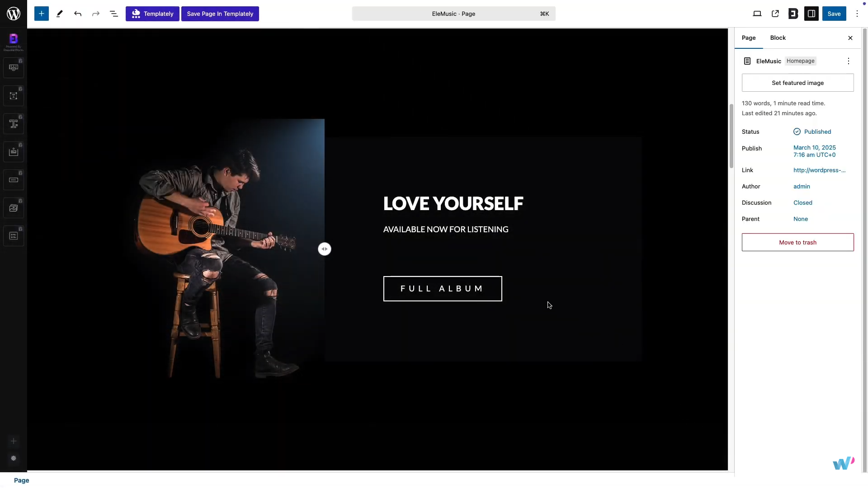Click the Published status link

click(817, 132)
